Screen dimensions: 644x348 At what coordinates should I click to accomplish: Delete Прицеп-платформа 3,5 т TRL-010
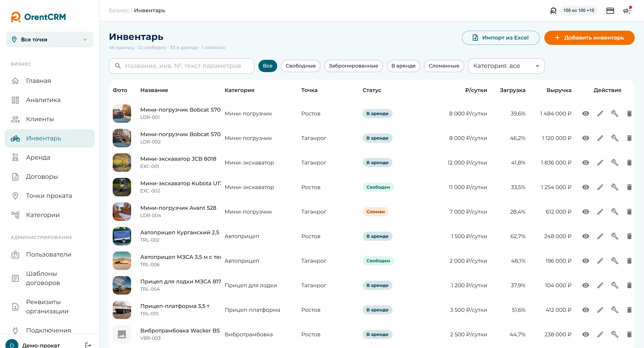(x=629, y=310)
